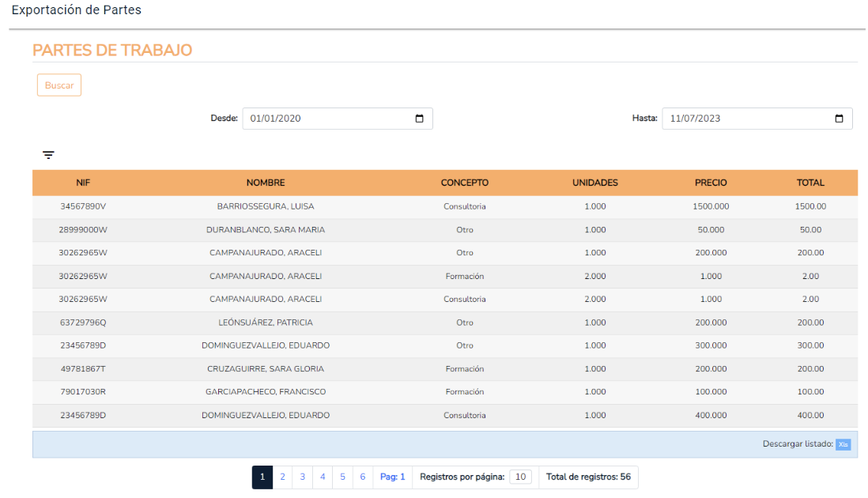868x498 pixels.
Task: Click total 400.00 in last row
Action: 810,415
